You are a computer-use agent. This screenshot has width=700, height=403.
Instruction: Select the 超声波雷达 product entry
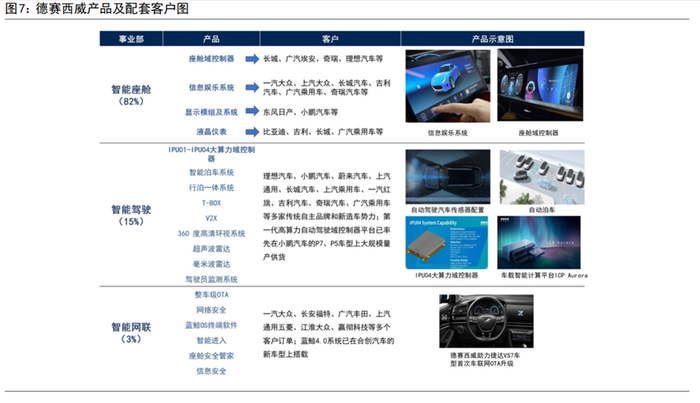[x=211, y=249]
